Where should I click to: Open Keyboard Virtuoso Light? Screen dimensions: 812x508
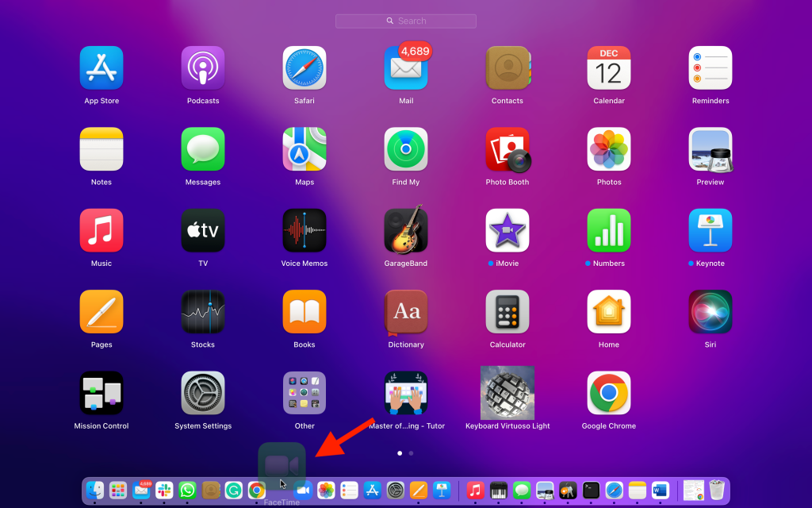tap(507, 393)
